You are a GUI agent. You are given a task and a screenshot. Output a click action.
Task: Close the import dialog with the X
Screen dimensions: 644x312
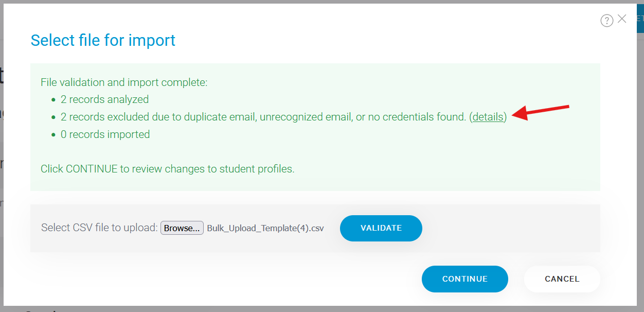pos(622,19)
